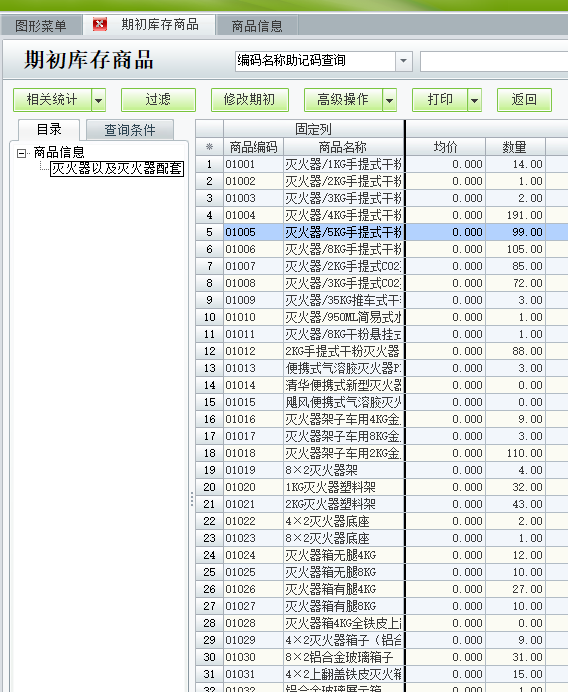Click quantity cell 72.00
Image resolution: width=568 pixels, height=692 pixels.
click(x=515, y=283)
